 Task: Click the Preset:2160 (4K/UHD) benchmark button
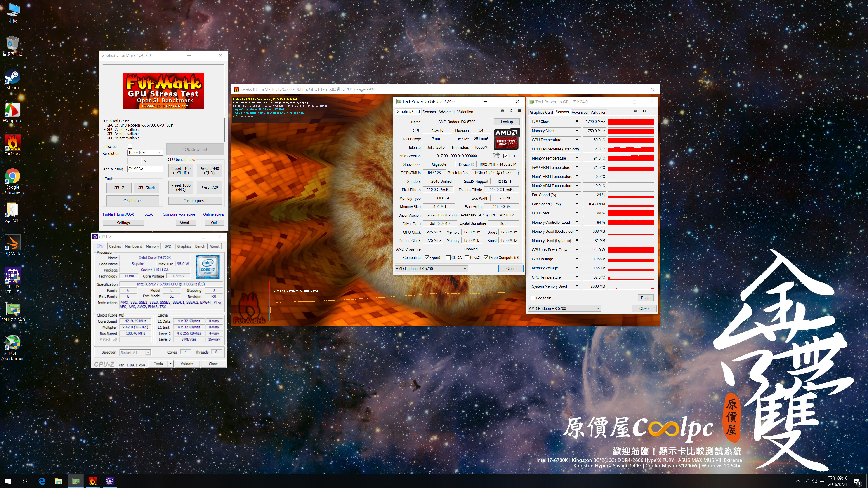click(181, 171)
